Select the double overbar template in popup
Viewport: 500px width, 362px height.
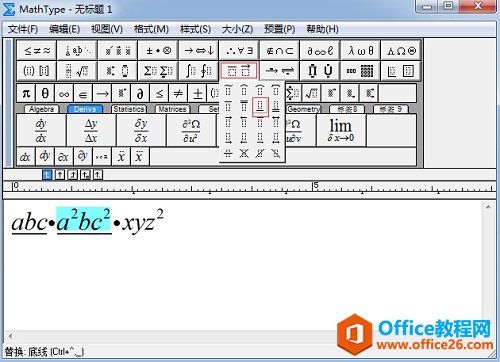coord(244,106)
